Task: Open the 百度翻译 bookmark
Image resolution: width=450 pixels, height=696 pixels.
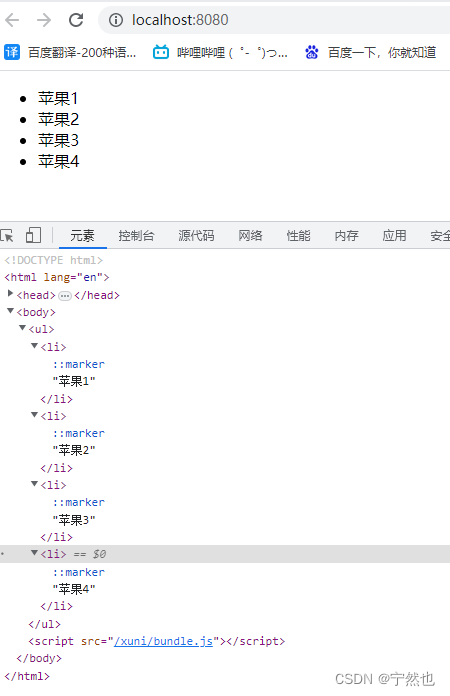Action: click(x=70, y=52)
